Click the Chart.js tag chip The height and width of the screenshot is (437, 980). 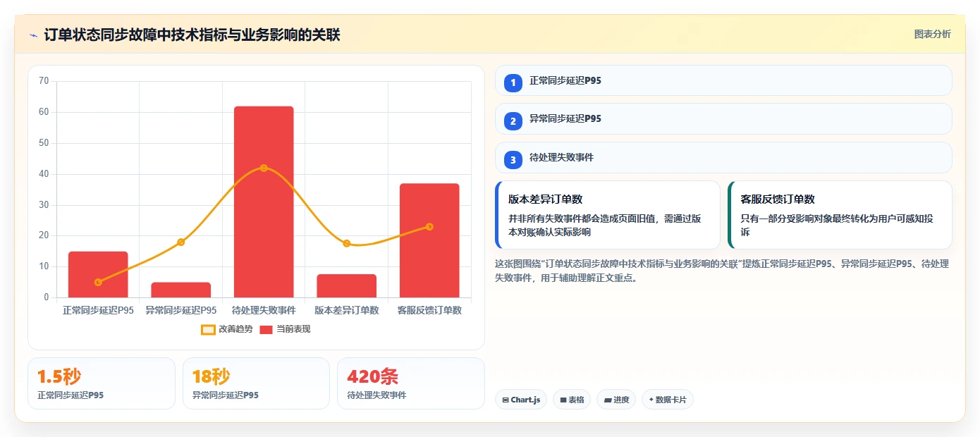[521, 400]
